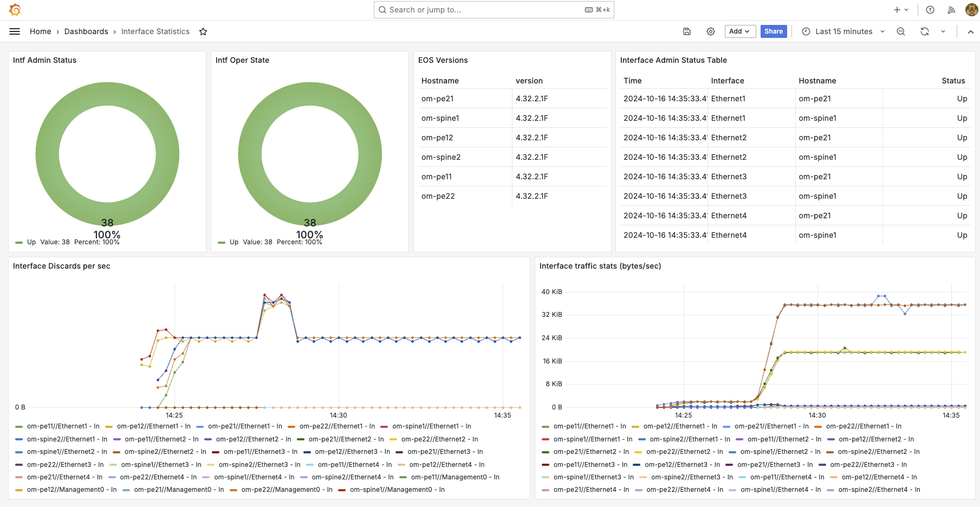Open the news feed RSS icon
Image resolution: width=980 pixels, height=507 pixels.
point(951,10)
